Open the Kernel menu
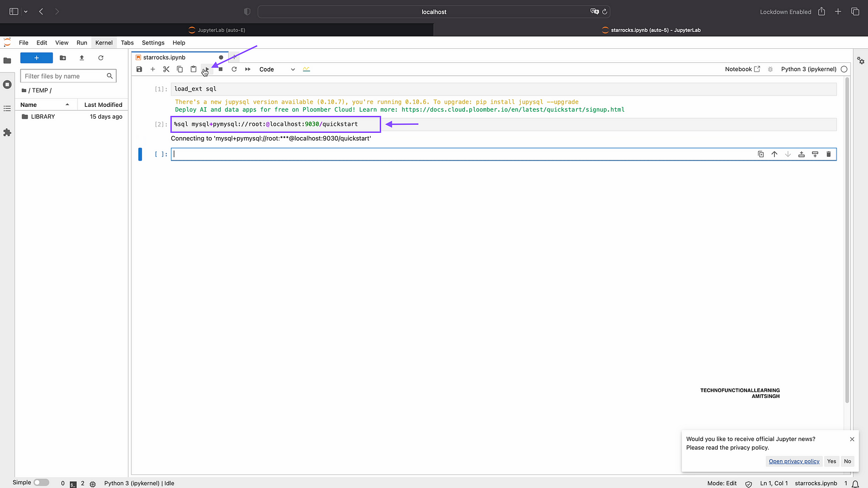 click(104, 43)
